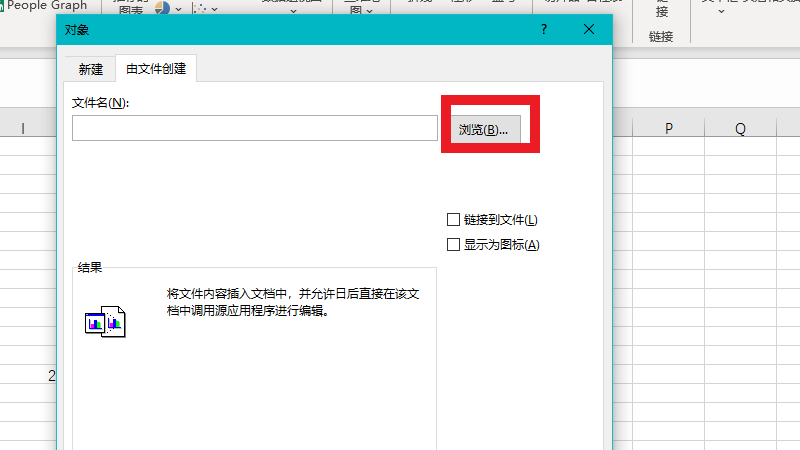Select column Q header
Screen dimensions: 800x450
[x=740, y=129]
